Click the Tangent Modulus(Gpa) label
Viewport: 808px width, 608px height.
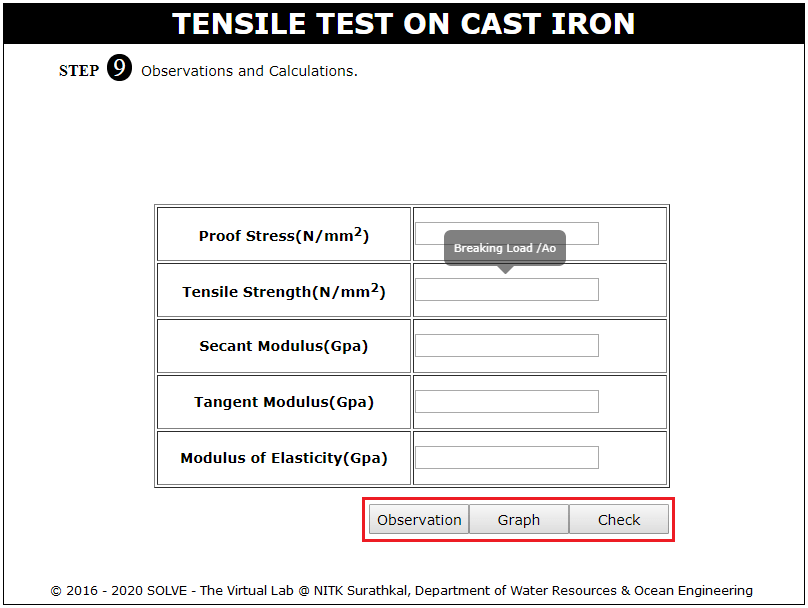point(284,402)
